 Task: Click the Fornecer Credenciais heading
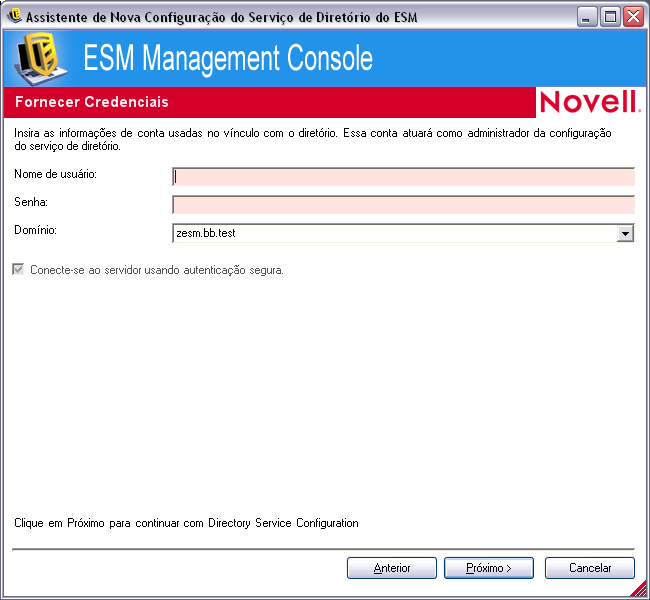click(x=92, y=102)
